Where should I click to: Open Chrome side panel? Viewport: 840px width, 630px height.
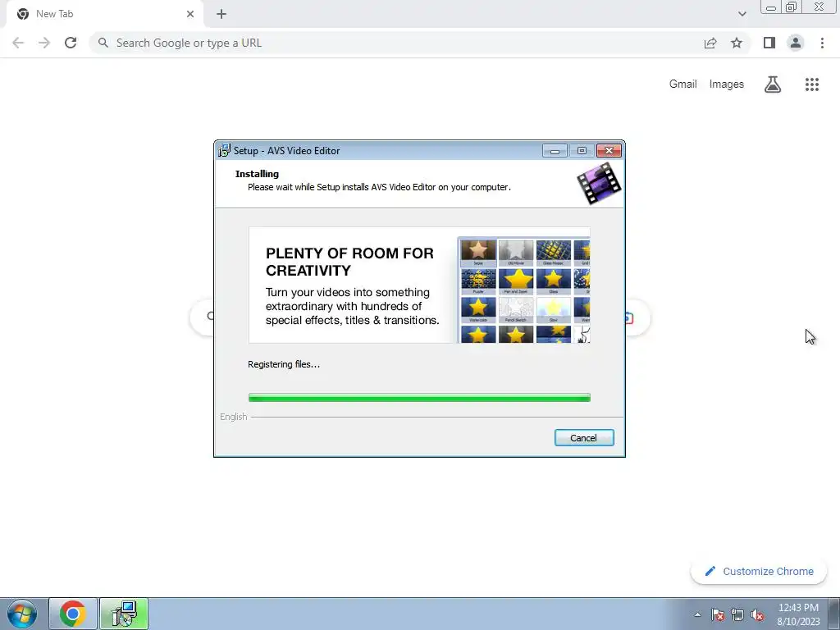point(769,43)
